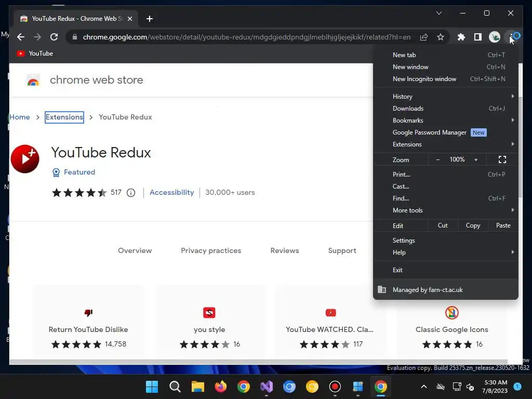The width and height of the screenshot is (532, 399).
Task: Expand the Help submenu
Action: (x=445, y=252)
